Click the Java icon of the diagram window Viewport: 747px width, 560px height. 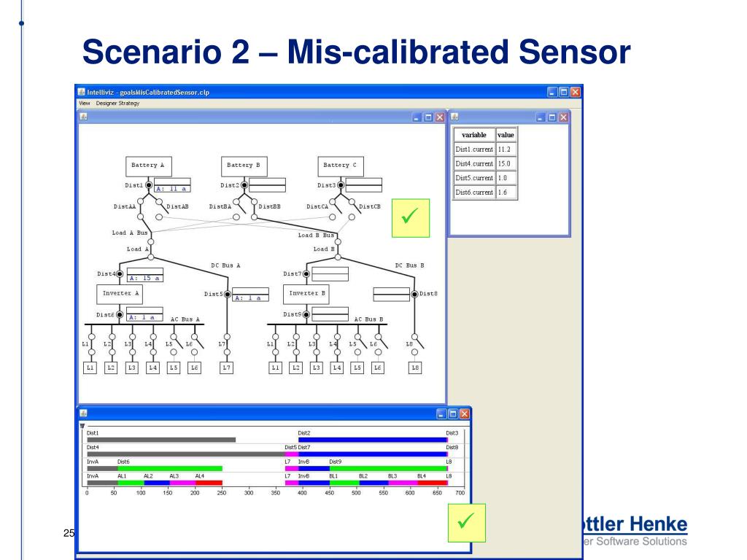(x=84, y=117)
